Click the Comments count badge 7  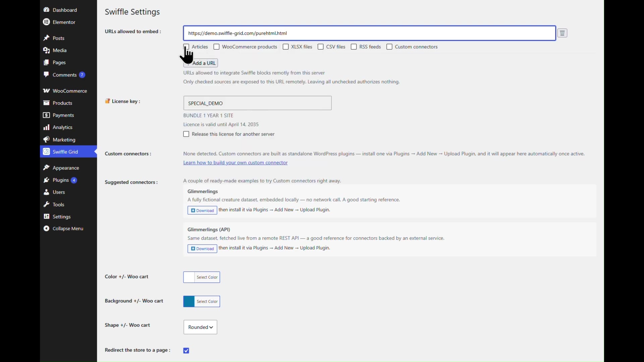(82, 75)
